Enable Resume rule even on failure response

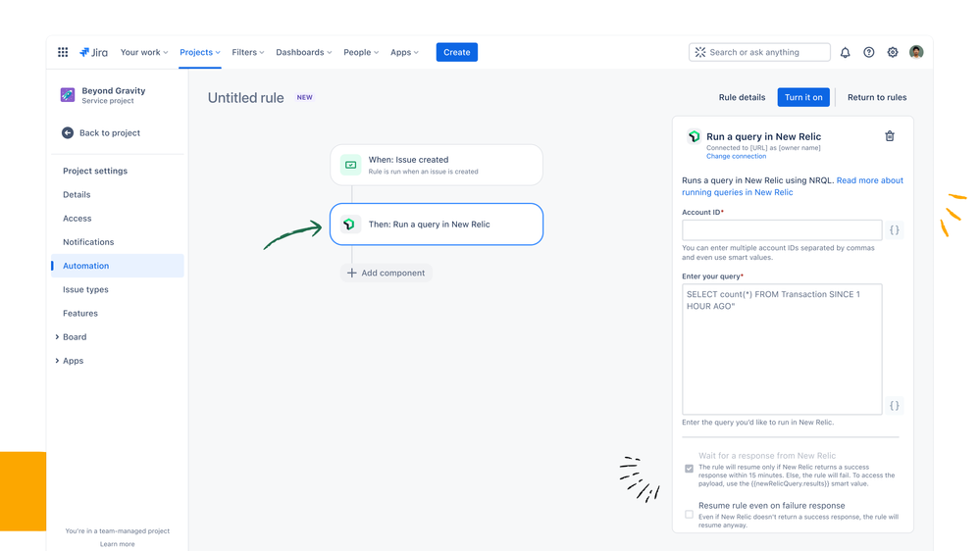pos(689,514)
